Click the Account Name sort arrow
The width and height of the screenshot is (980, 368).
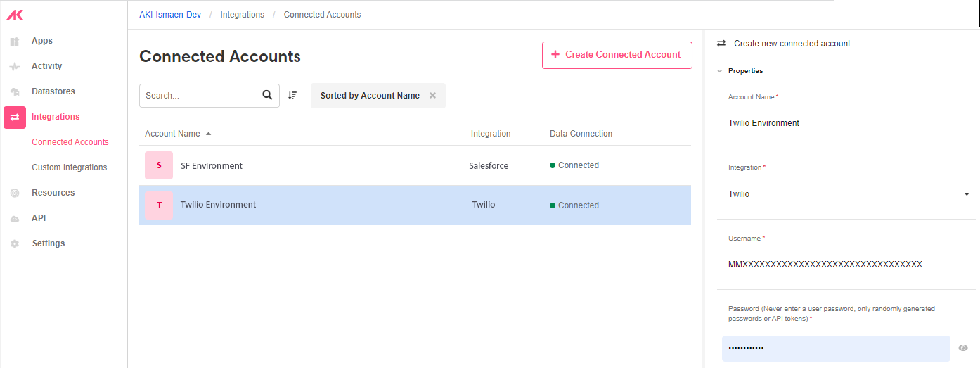pos(208,134)
